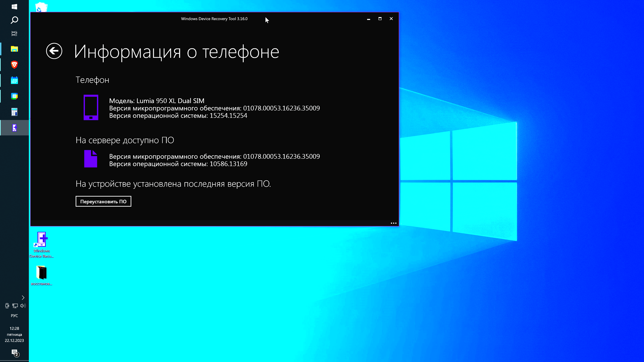Image resolution: width=644 pixels, height=362 pixels.
Task: Click the Meet Now camera tray icon
Action: click(7, 306)
